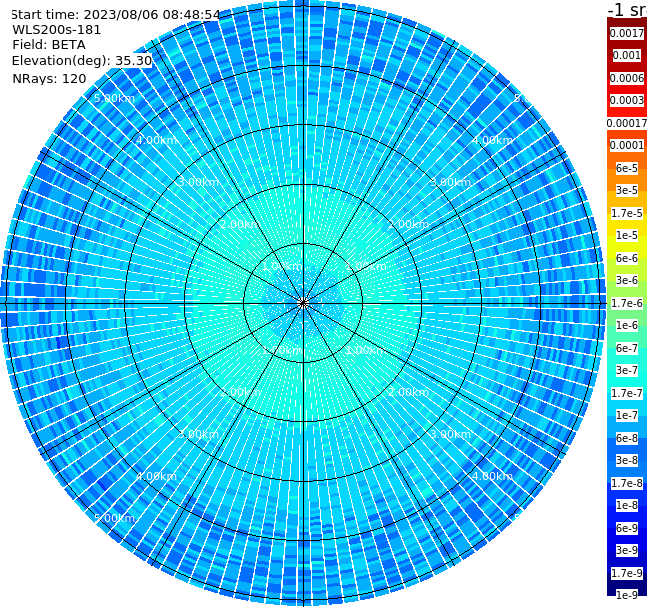Select the 0.0001 colorbar label

[x=627, y=145]
